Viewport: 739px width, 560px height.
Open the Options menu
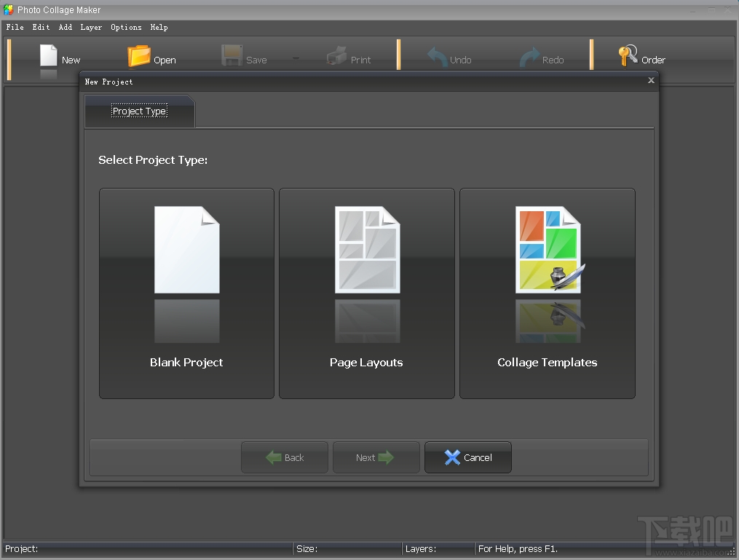(125, 27)
